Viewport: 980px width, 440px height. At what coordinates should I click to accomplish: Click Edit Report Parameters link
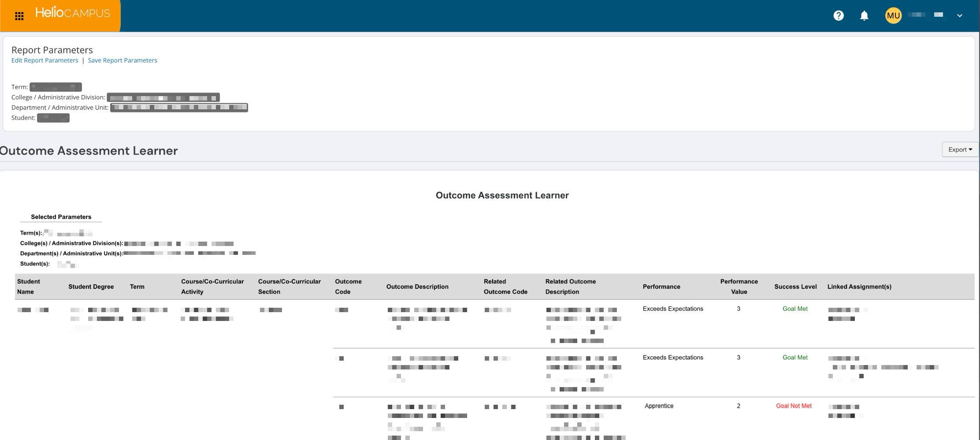pyautogui.click(x=45, y=60)
